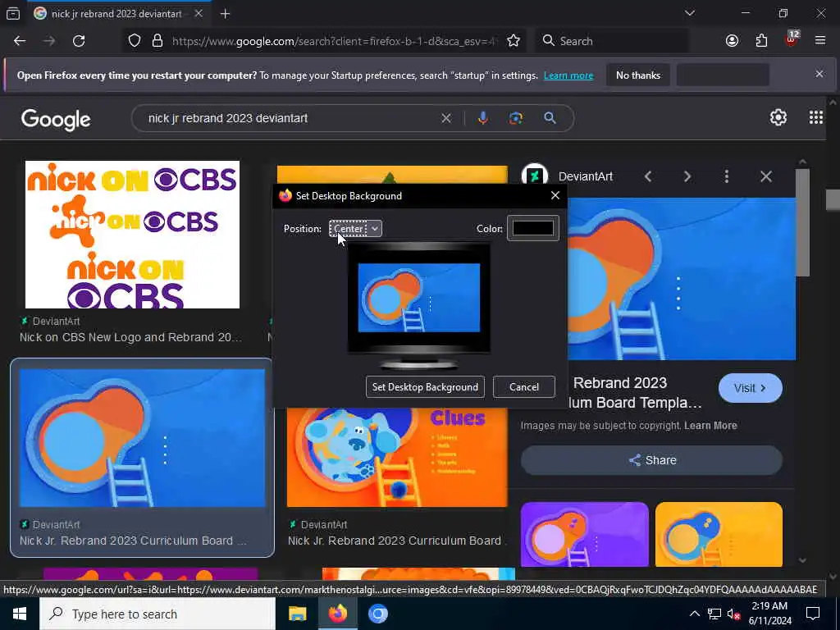This screenshot has height=630, width=840.
Task: Open the muted volume tray icon
Action: click(x=734, y=614)
